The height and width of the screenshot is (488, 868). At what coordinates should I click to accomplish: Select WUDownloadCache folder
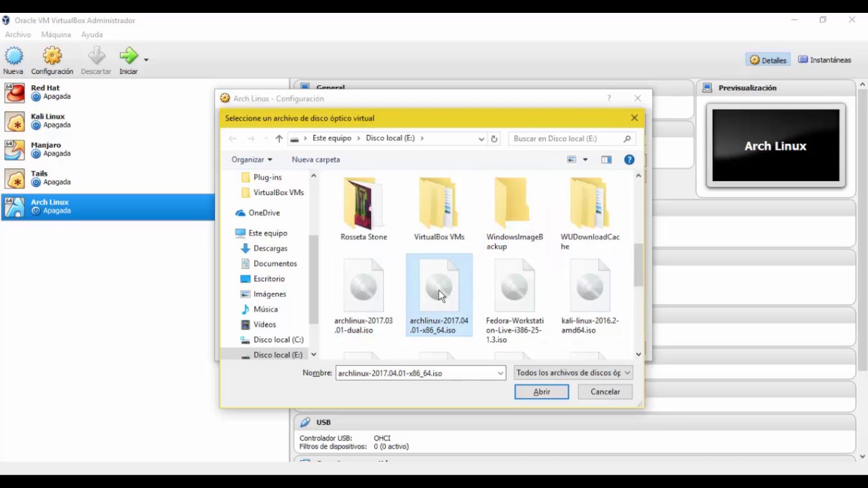click(x=590, y=213)
